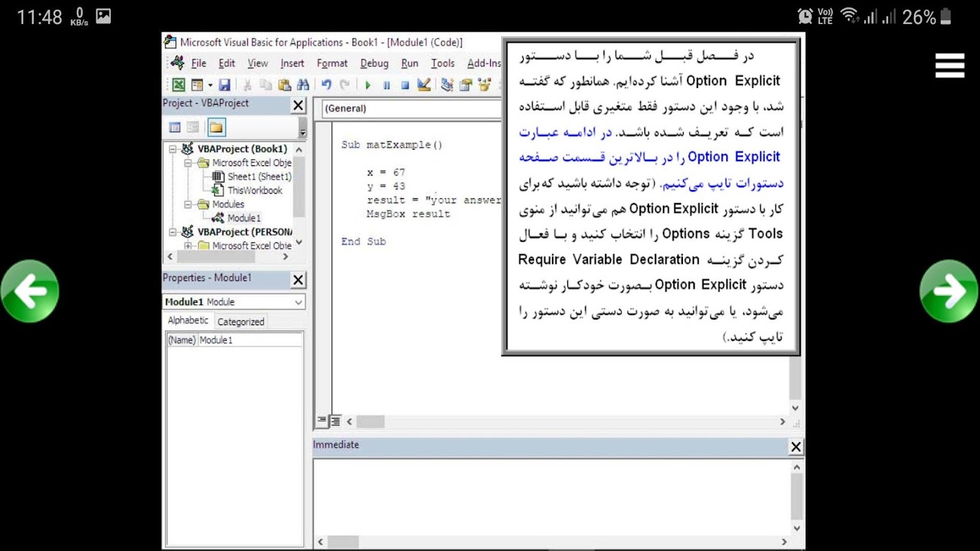Viewport: 980px width, 551px height.
Task: Open the Add-Ins menu
Action: (484, 63)
